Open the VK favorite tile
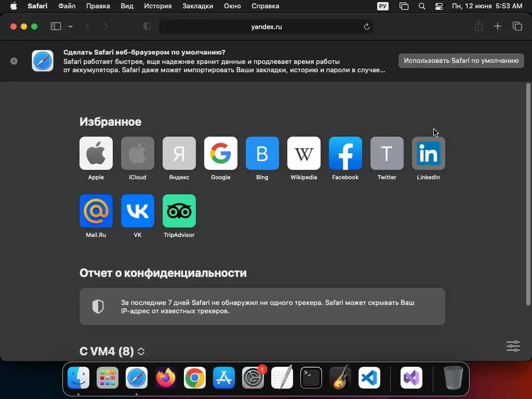The width and height of the screenshot is (532, 399). pyautogui.click(x=137, y=211)
